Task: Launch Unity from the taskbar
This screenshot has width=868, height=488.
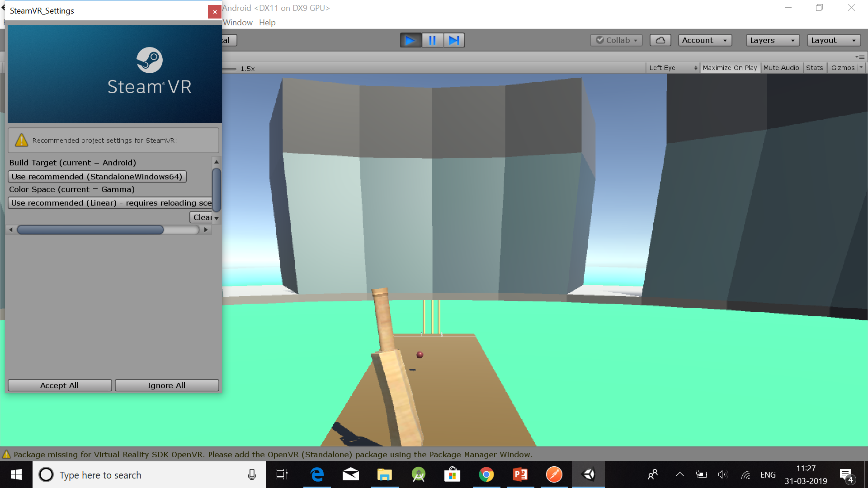Action: click(x=588, y=474)
